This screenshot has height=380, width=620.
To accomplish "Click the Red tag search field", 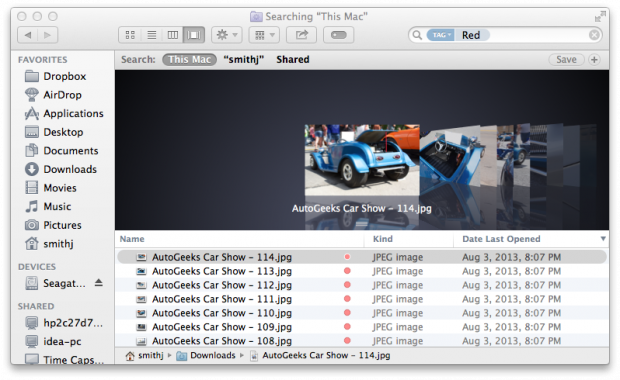I will 505,35.
